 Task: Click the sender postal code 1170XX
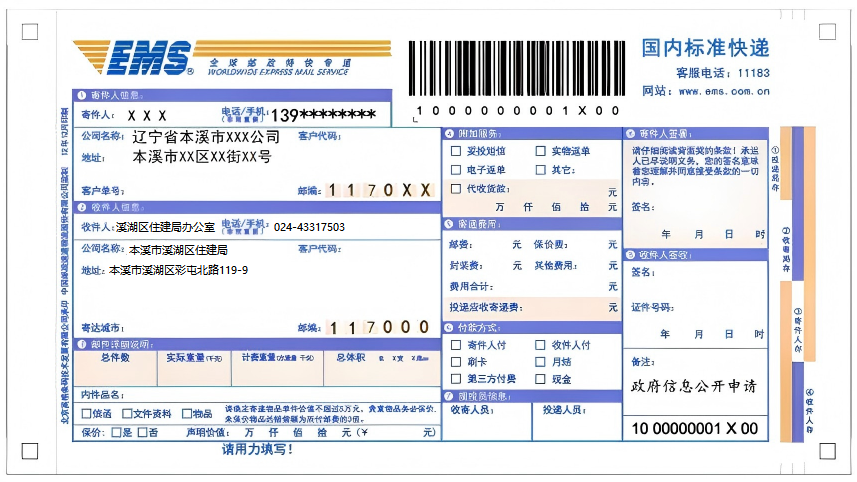(379, 190)
